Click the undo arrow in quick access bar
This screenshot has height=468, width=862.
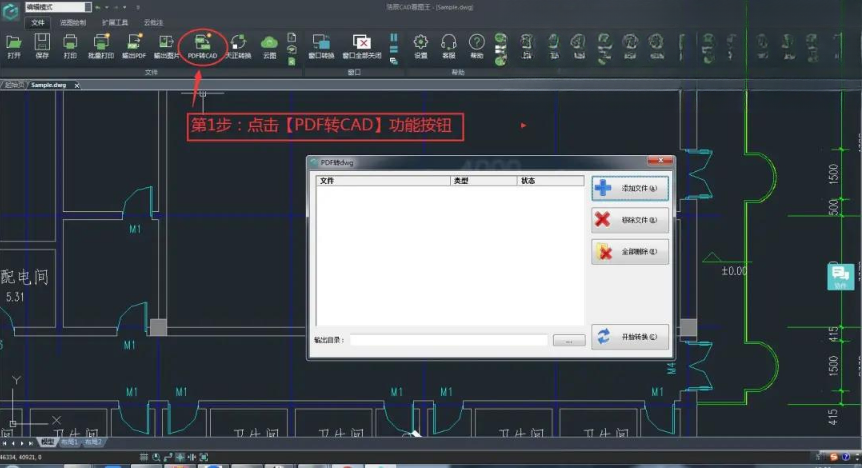click(98, 7)
